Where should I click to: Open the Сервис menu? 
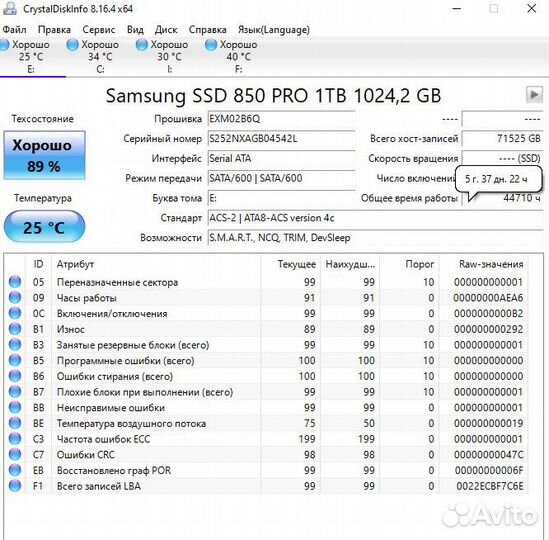point(99,30)
